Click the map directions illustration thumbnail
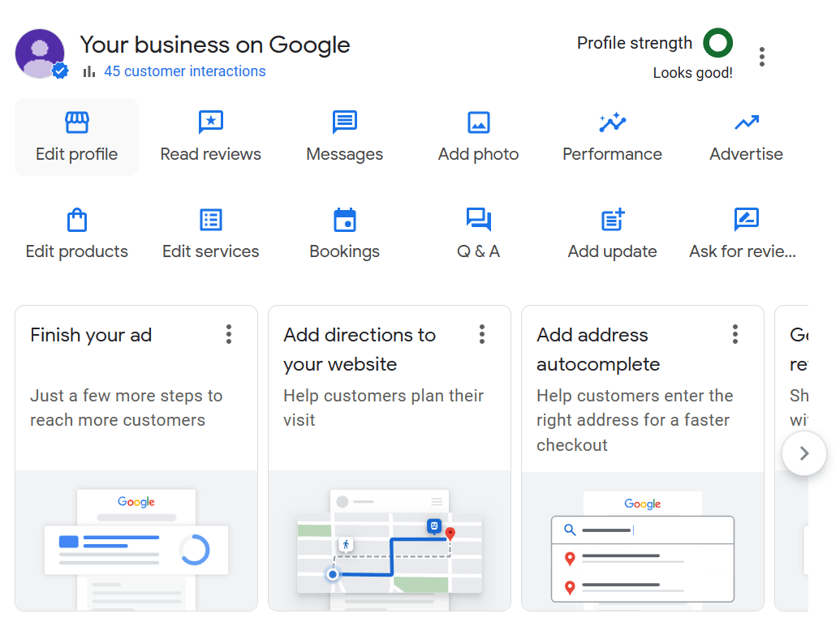The image size is (840, 622). click(390, 541)
